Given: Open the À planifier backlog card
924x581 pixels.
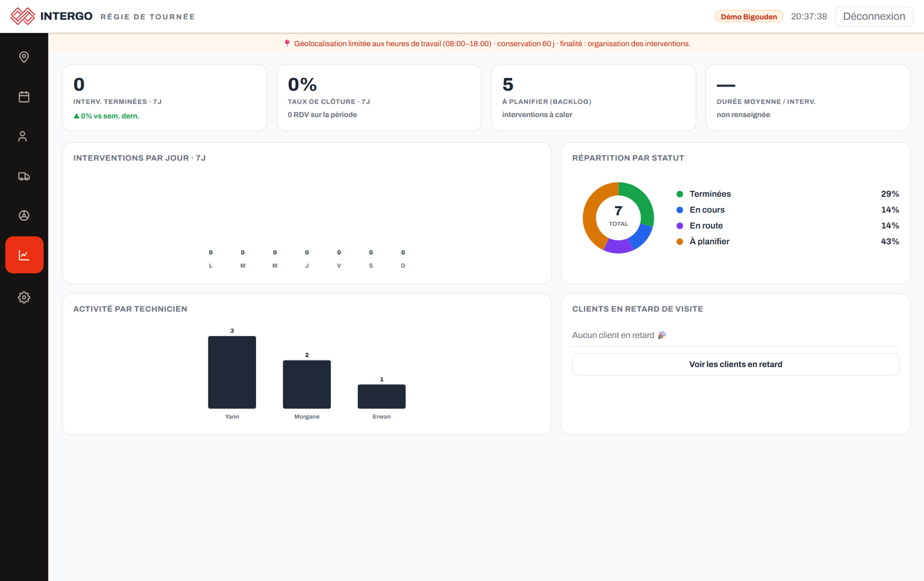Looking at the screenshot, I should tap(593, 98).
